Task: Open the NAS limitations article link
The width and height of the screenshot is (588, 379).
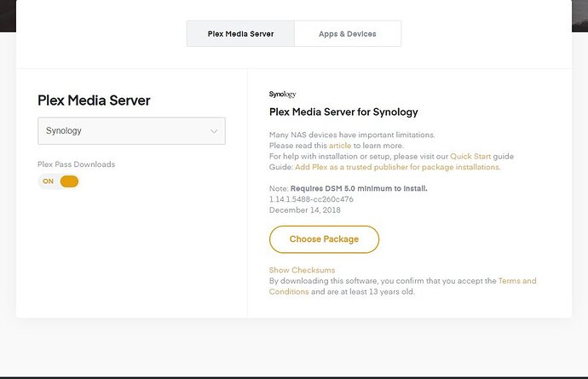Action: pyautogui.click(x=340, y=146)
